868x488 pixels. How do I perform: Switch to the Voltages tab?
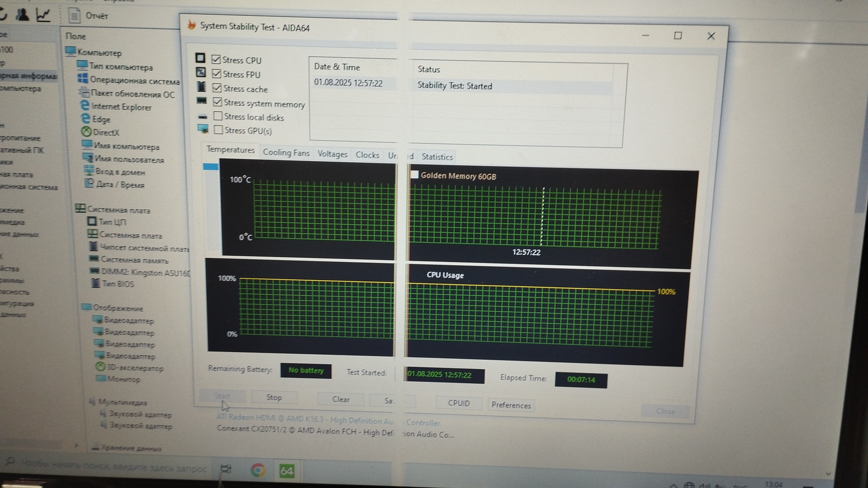[x=332, y=154]
